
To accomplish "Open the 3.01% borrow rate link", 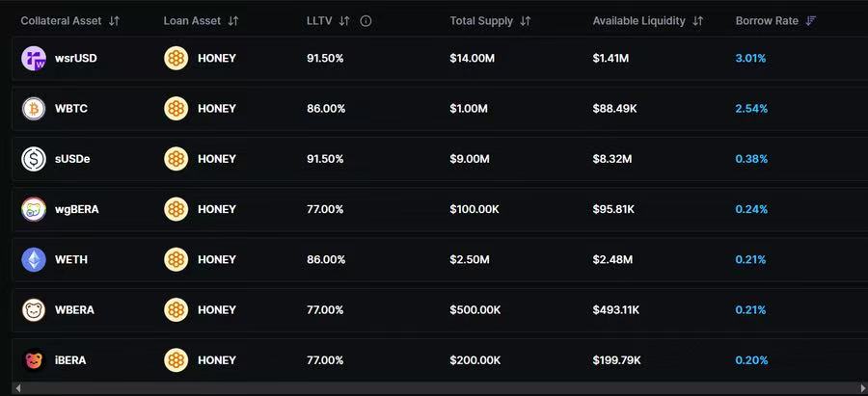I will click(x=750, y=58).
